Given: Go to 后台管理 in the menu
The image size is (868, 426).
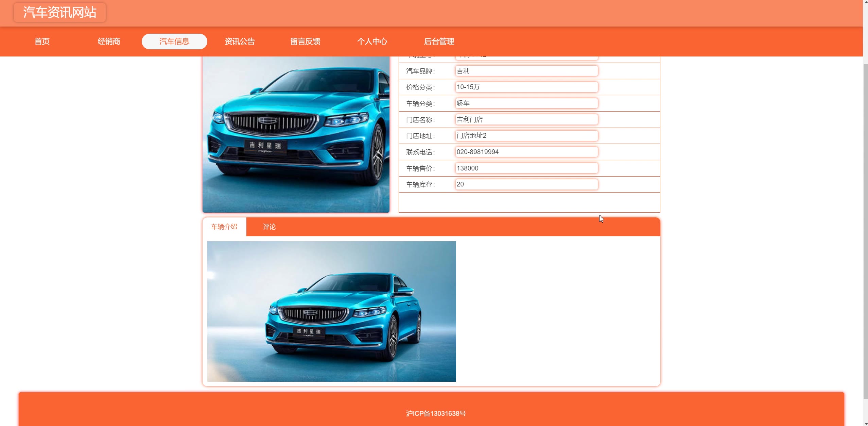Looking at the screenshot, I should click(x=439, y=42).
